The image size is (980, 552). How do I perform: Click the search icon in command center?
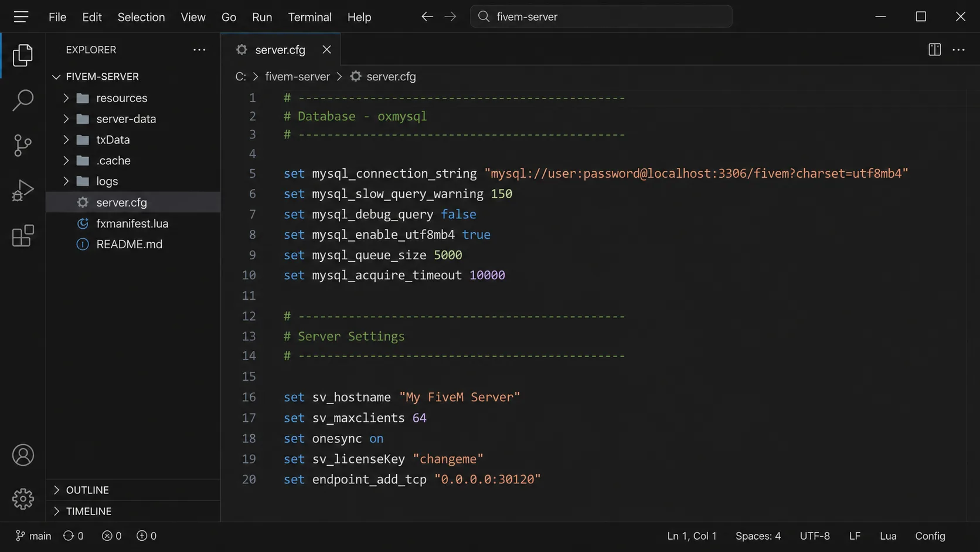point(484,16)
